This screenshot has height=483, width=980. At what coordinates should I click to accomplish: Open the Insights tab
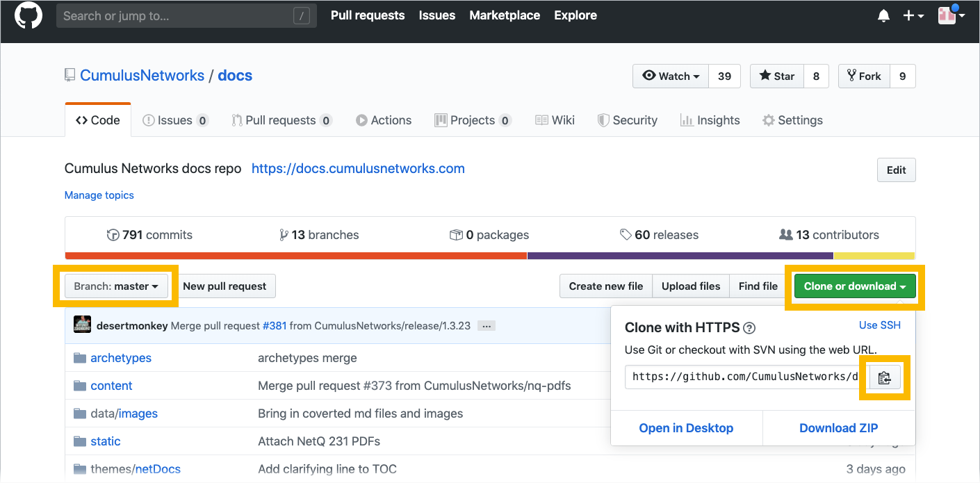(710, 120)
